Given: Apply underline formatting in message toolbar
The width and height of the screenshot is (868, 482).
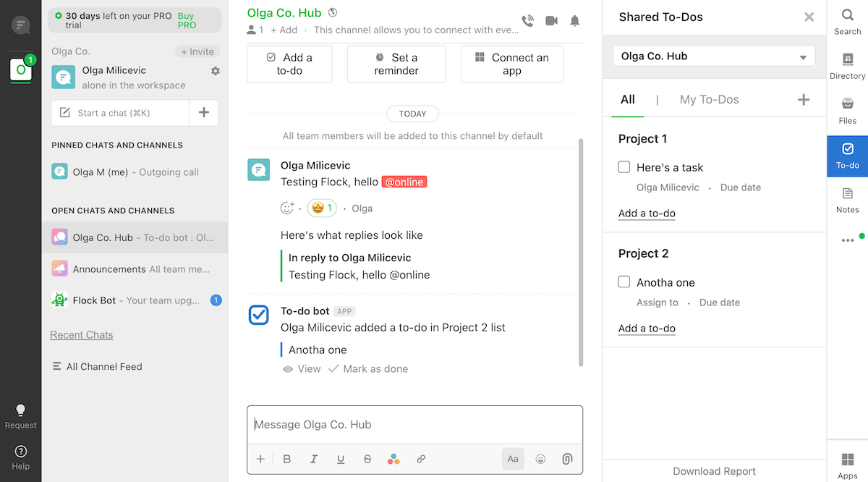Looking at the screenshot, I should [341, 459].
